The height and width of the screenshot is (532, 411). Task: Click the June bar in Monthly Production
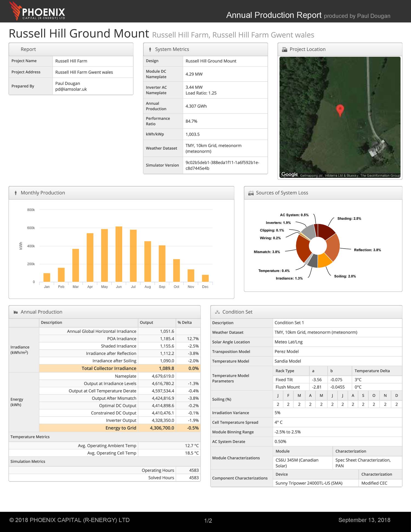(119, 254)
